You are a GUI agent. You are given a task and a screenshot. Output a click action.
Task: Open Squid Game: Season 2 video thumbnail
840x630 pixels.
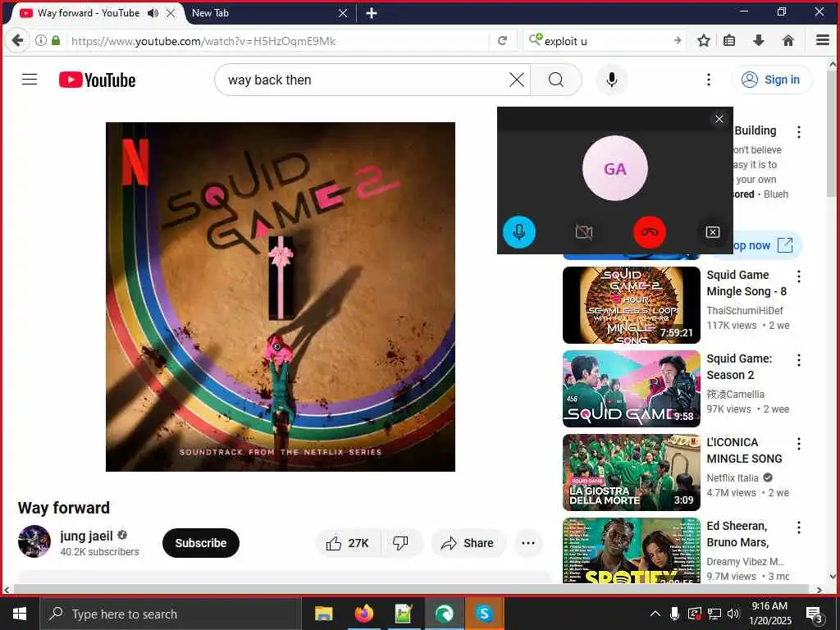(632, 388)
